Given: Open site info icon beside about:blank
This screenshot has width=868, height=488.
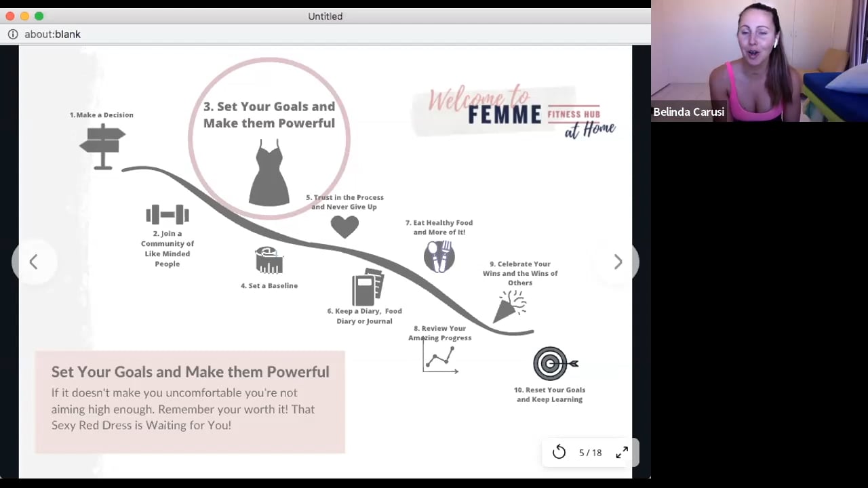Looking at the screenshot, I should tap(13, 34).
